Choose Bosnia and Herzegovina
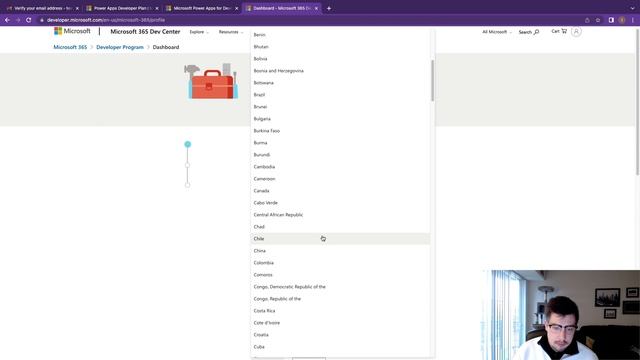This screenshot has width=640, height=360. [x=340, y=71]
